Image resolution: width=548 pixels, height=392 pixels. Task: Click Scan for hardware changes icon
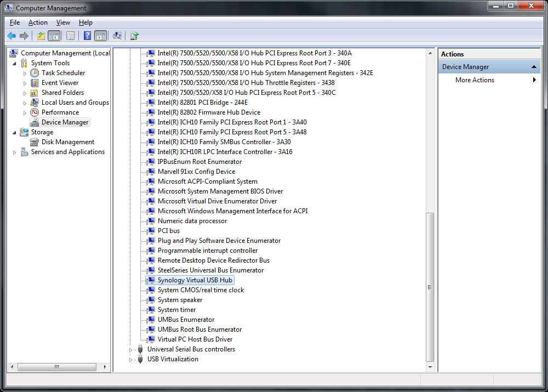pos(117,36)
